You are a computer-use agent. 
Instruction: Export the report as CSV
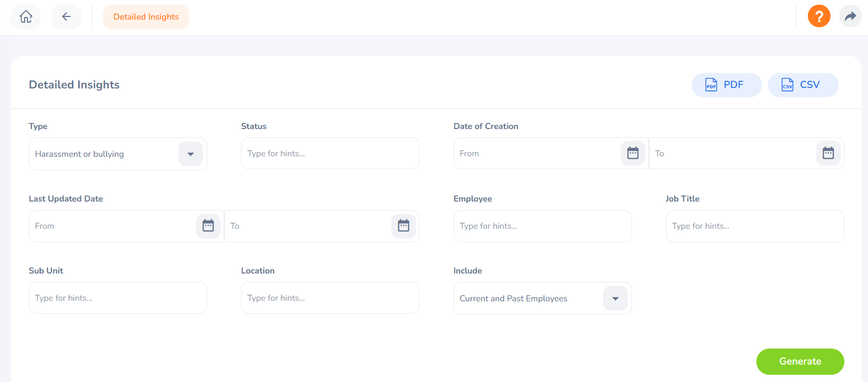pos(802,85)
